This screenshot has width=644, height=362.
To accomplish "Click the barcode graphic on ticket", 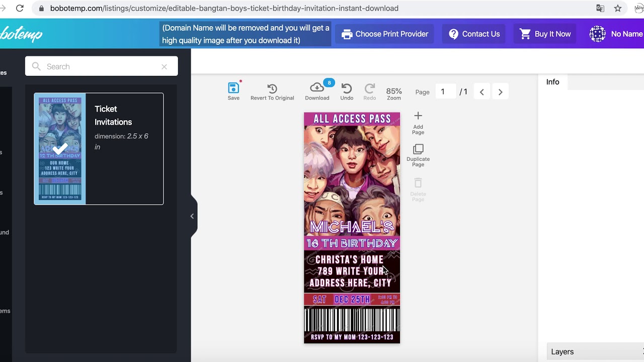I will 352,320.
